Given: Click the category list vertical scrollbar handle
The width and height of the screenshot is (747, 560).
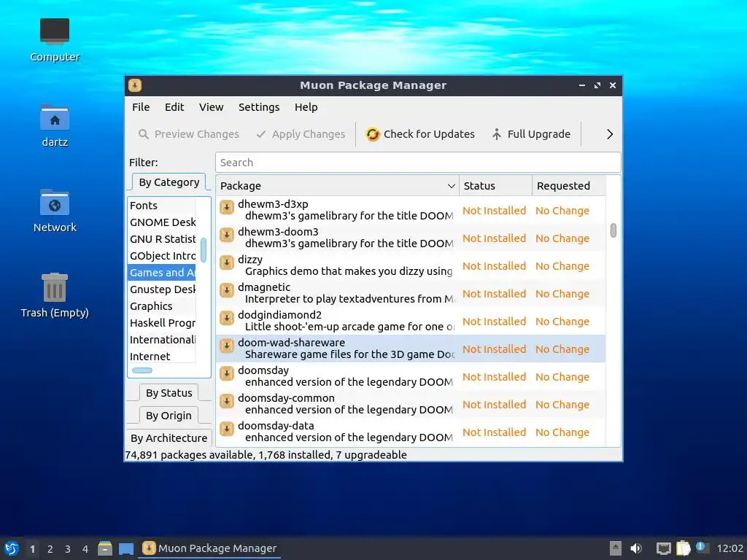Looking at the screenshot, I should [x=204, y=250].
